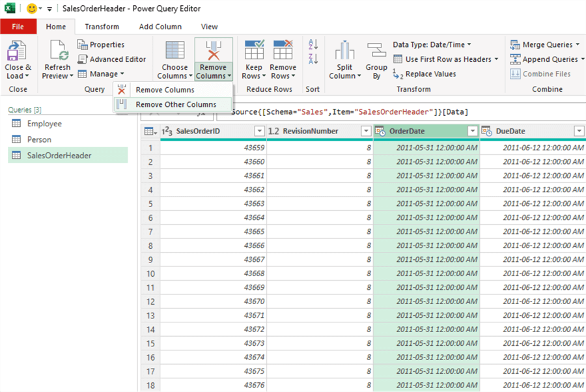Open the Merge Queries dropdown arrow

[578, 45]
